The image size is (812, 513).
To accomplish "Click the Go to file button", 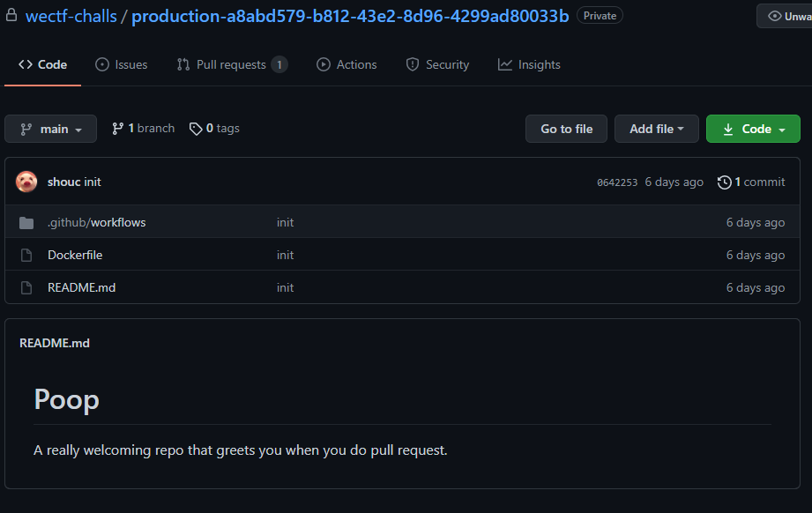I will 567,129.
